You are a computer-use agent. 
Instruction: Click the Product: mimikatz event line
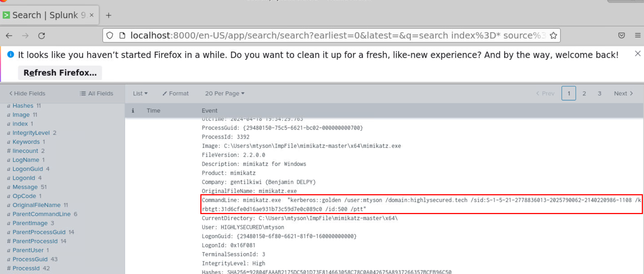tap(229, 173)
